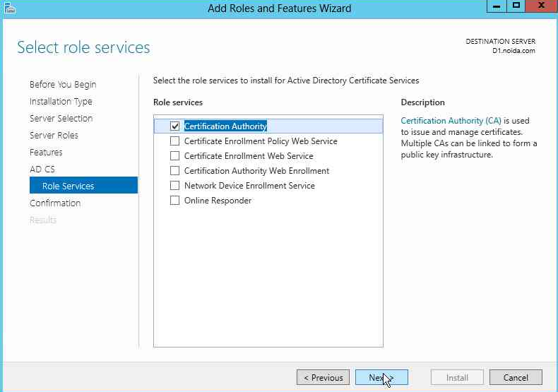Check Certificate Enrollment Policy Web Service

coord(174,141)
